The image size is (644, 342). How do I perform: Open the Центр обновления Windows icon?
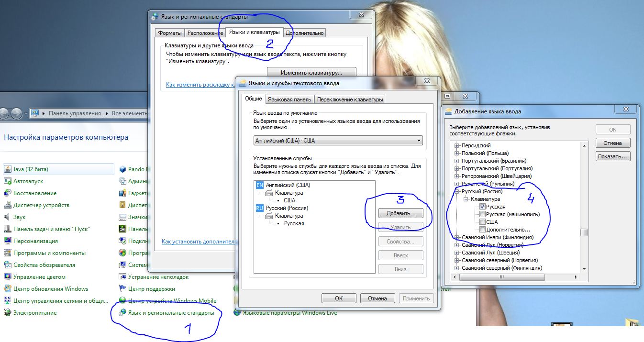(x=8, y=289)
